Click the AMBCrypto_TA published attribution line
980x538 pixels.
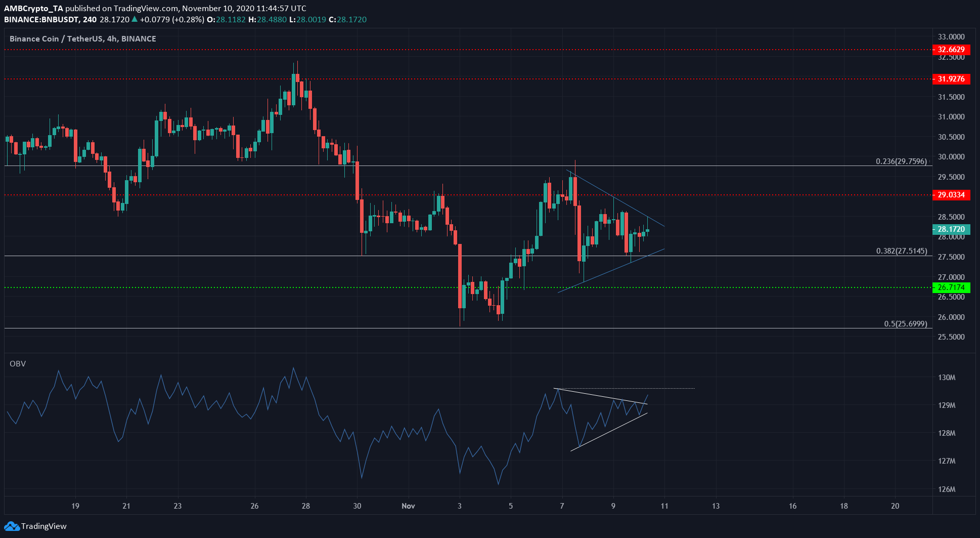155,9
